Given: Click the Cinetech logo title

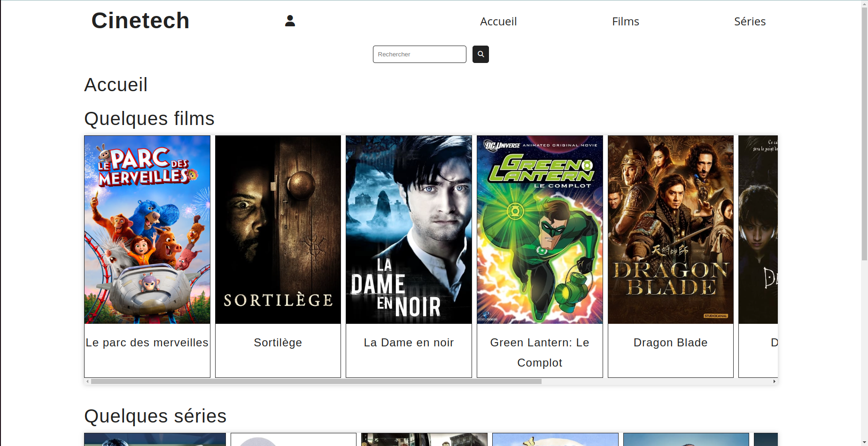Looking at the screenshot, I should pyautogui.click(x=140, y=21).
